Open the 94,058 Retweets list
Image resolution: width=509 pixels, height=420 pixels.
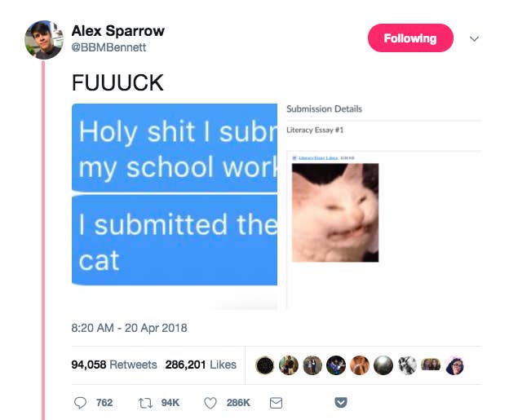coord(114,365)
